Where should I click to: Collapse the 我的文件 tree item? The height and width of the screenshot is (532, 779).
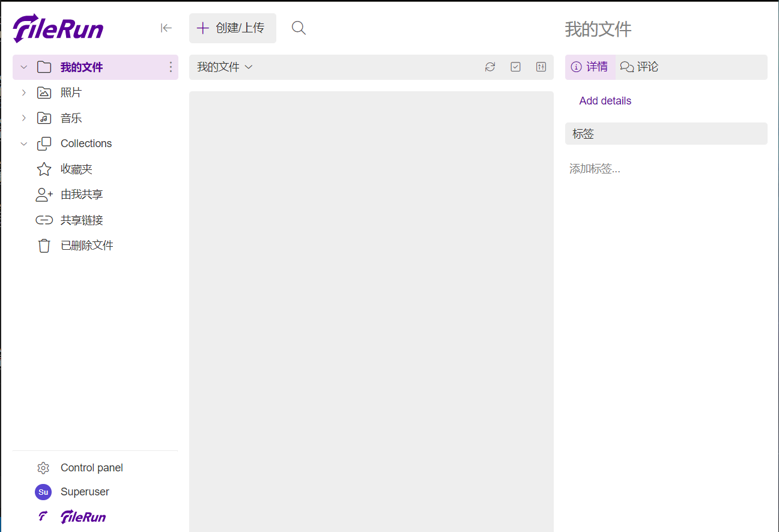click(23, 67)
